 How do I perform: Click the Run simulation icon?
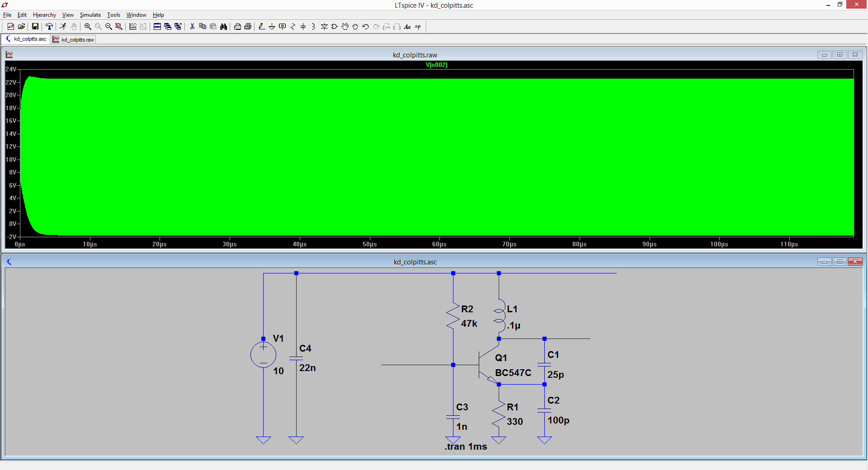[x=63, y=27]
